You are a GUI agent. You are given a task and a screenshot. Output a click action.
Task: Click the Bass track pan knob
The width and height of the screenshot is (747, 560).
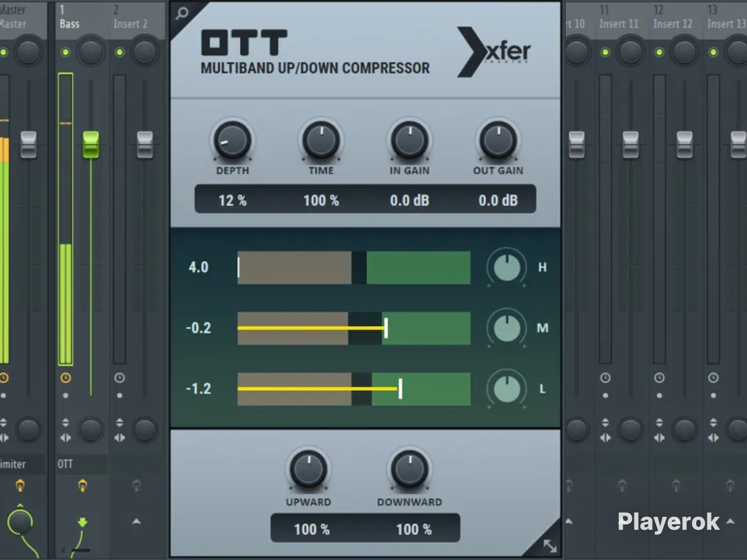point(90,52)
